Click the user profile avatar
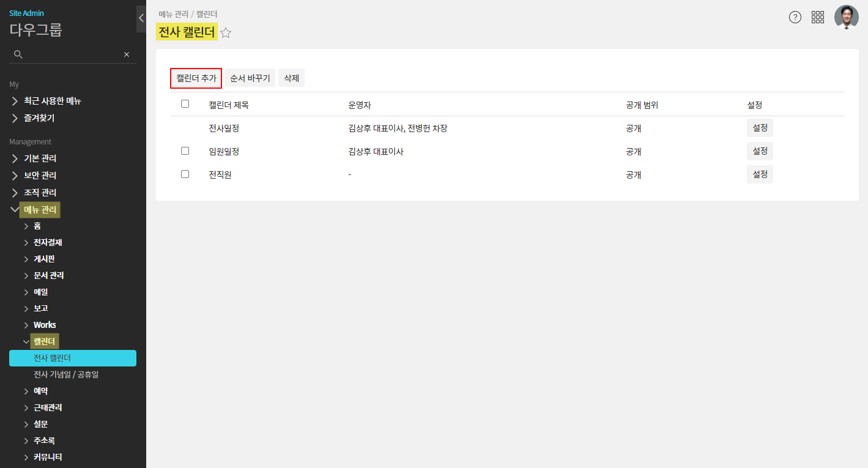868x468 pixels. [846, 17]
